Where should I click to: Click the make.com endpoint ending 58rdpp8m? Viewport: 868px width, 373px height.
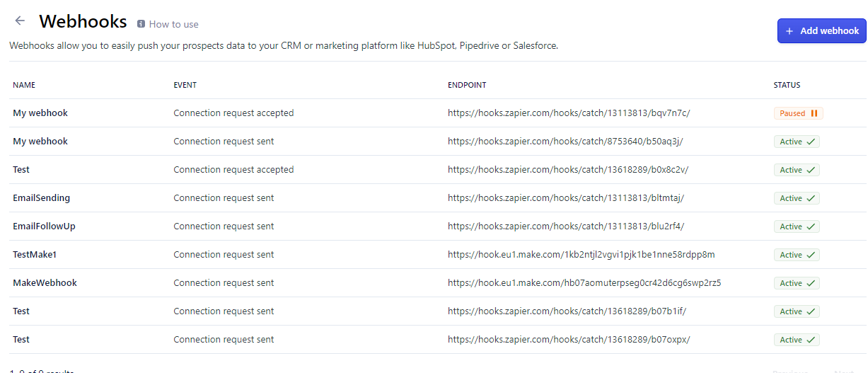581,255
